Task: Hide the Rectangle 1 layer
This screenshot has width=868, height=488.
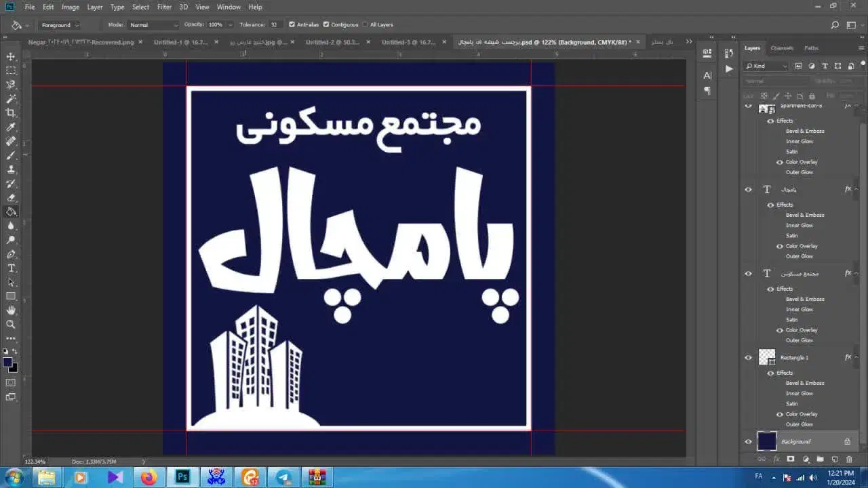Action: 749,358
